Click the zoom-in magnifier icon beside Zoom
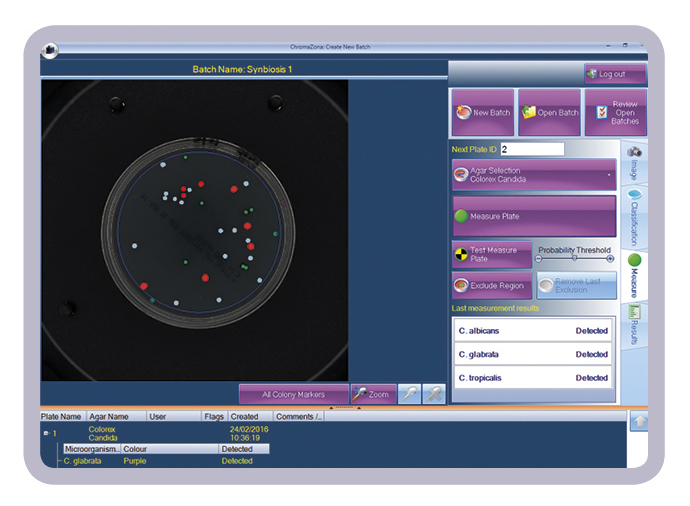Screen dimensions: 690x506 (x=410, y=395)
